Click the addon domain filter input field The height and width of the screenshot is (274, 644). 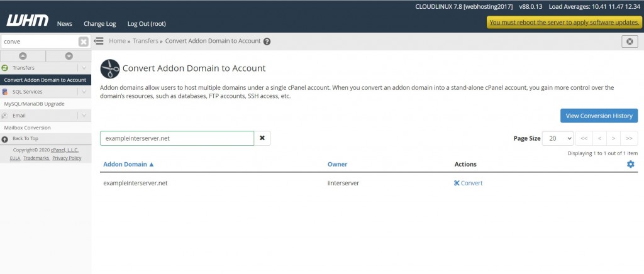[x=177, y=138]
